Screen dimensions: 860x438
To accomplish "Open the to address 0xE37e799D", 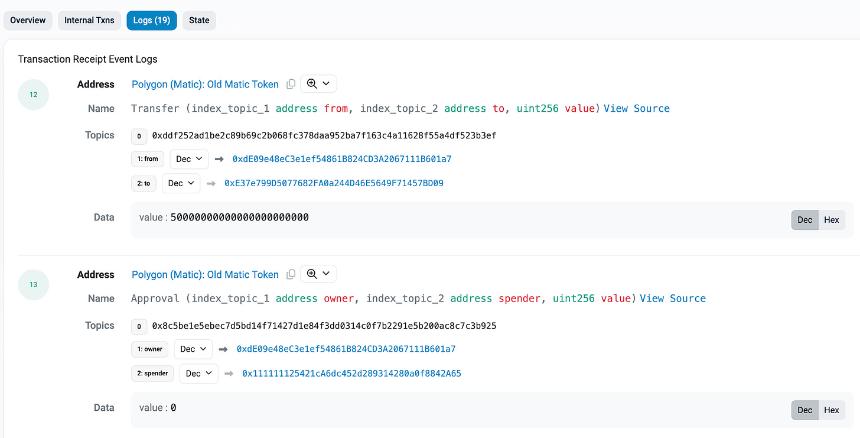I will pos(333,183).
